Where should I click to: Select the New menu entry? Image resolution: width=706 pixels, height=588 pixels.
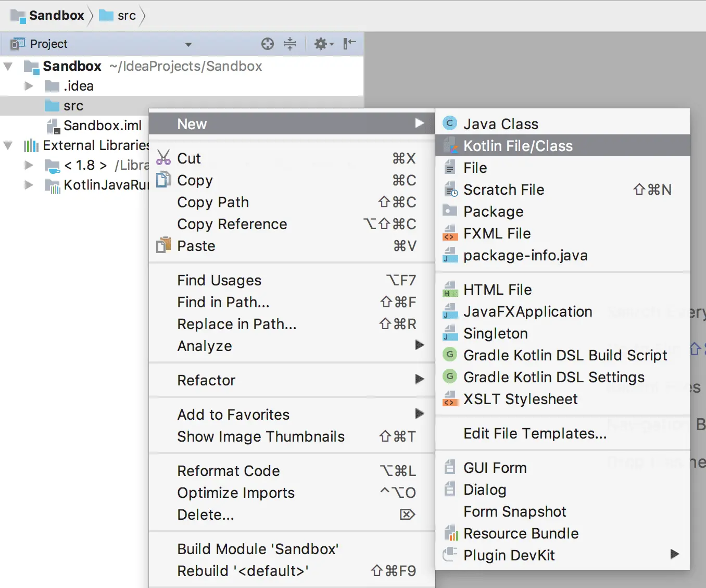click(292, 124)
